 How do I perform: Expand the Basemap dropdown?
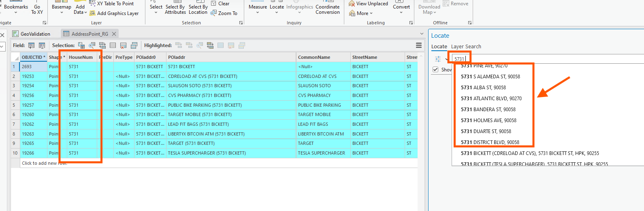pos(62,13)
